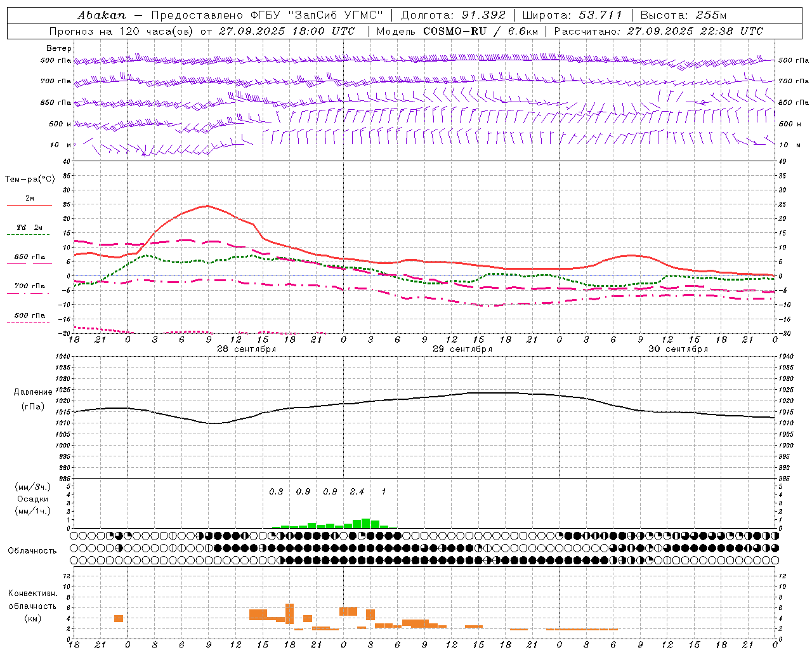
Task: Click the Тем-ра(°C) axis label
Action: (30, 180)
